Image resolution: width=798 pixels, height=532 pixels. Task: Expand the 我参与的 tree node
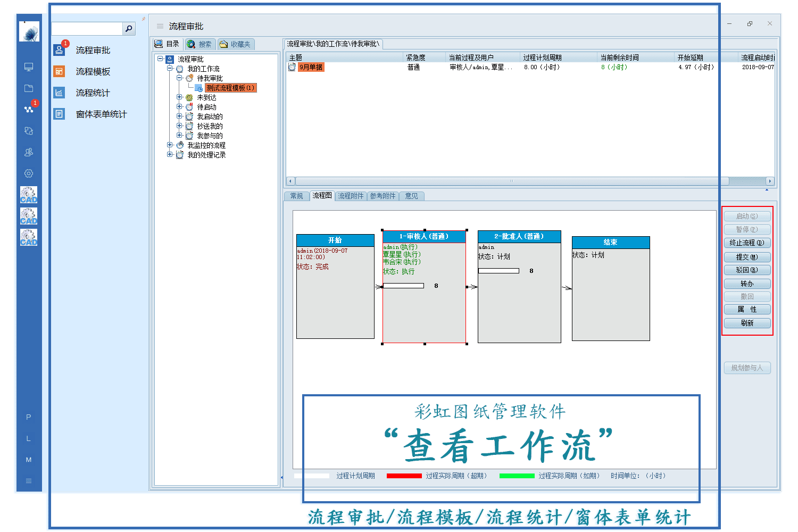pyautogui.click(x=179, y=136)
